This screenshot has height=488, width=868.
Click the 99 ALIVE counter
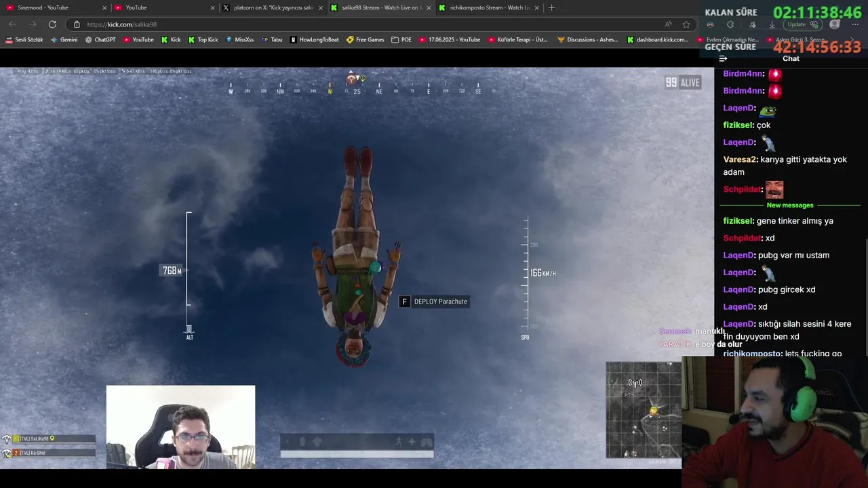tap(682, 83)
